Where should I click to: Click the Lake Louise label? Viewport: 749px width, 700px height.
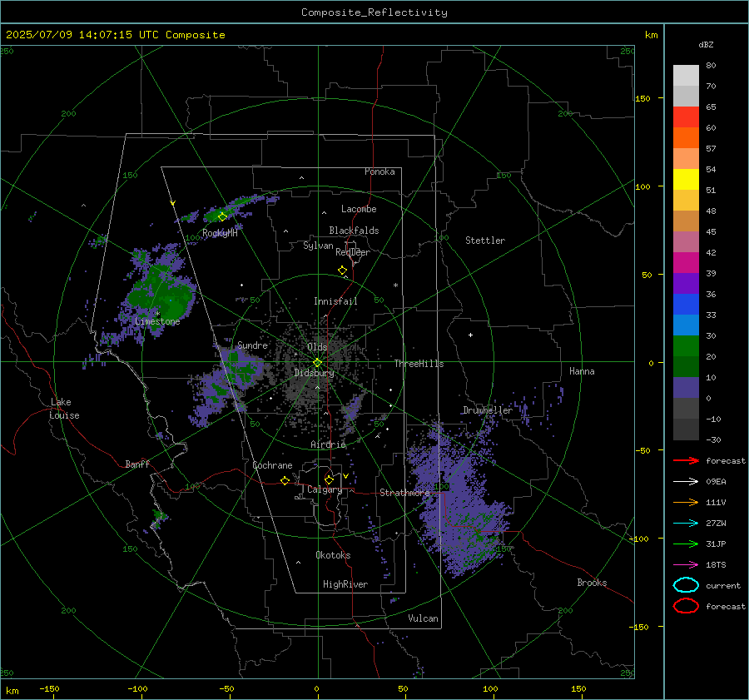click(x=64, y=409)
